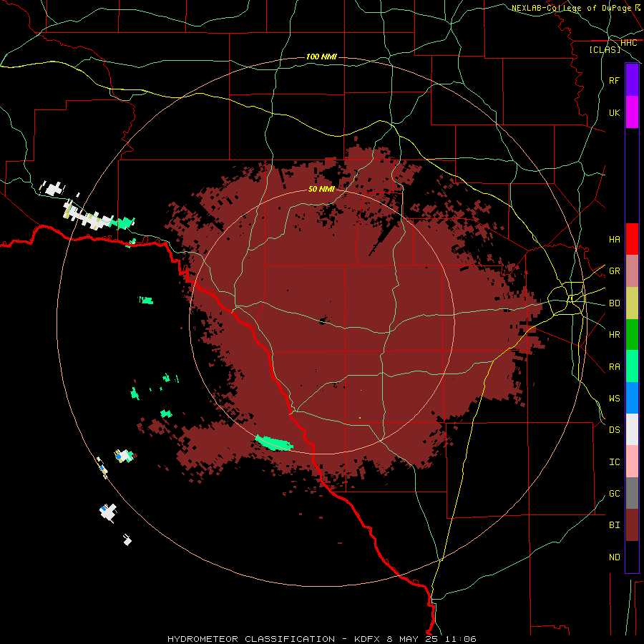Click the small black radar site gap at center

pyautogui.click(x=323, y=321)
